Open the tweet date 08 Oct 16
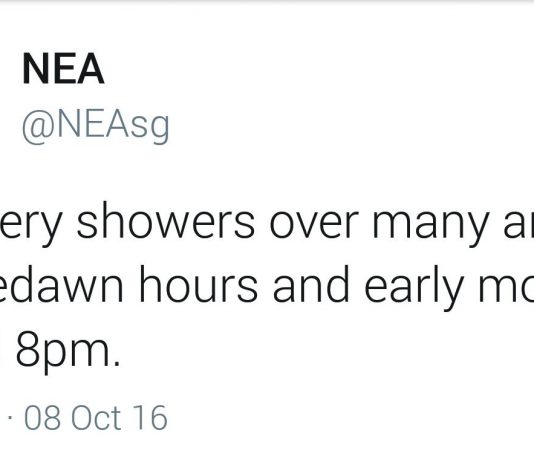This screenshot has width=534, height=462. (96, 418)
